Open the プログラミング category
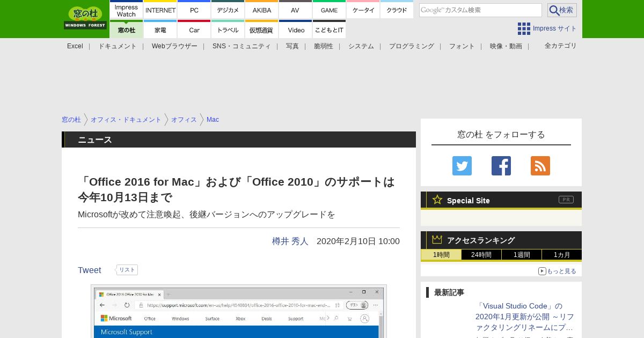Viewport: 644px width, 338px height. [x=412, y=46]
